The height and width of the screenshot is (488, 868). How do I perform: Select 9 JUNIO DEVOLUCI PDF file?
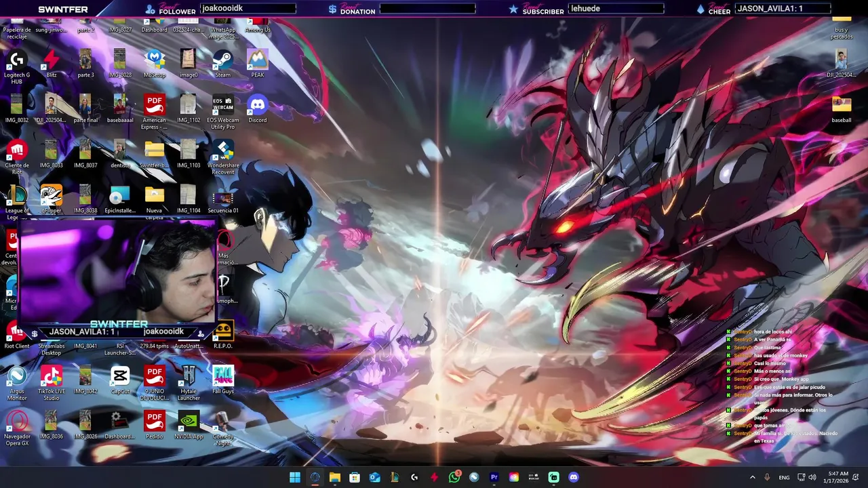[155, 383]
